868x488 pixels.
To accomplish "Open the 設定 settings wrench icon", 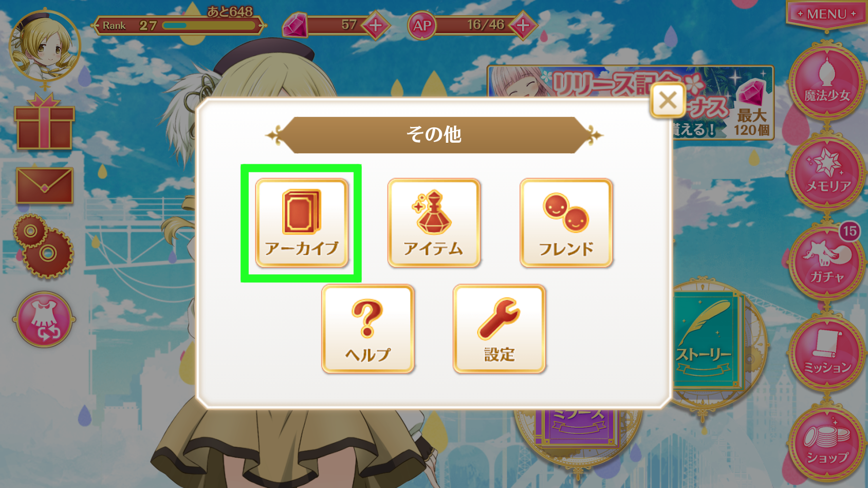I will tap(499, 329).
